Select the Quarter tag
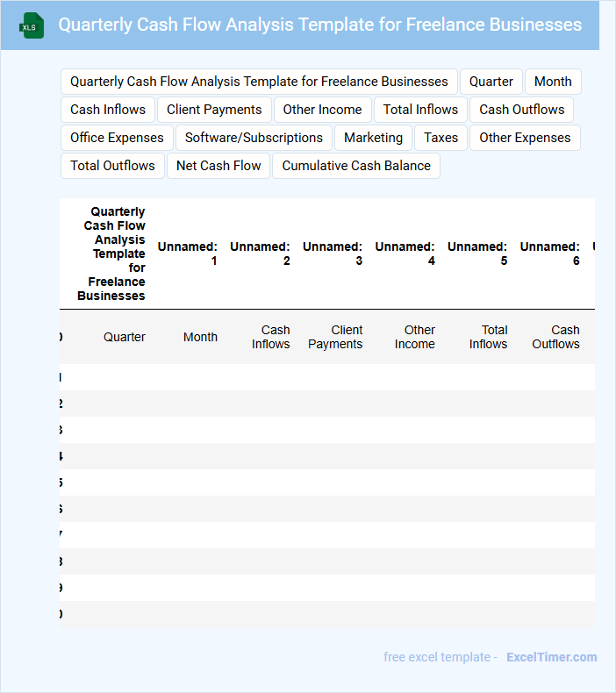 tap(491, 82)
